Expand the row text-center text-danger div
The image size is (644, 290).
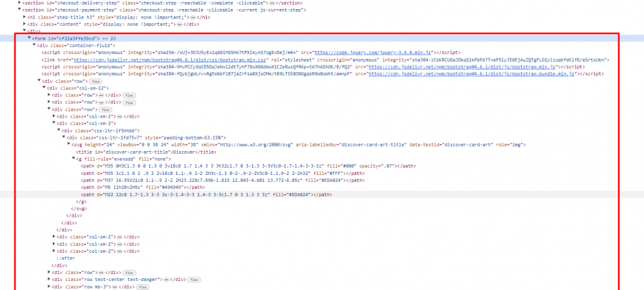click(49, 279)
